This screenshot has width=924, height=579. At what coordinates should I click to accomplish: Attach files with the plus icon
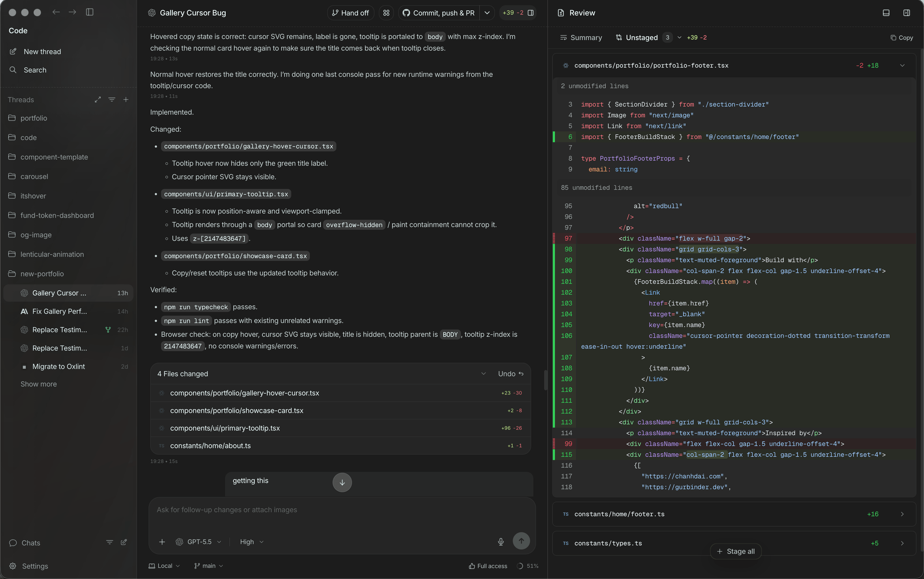162,542
